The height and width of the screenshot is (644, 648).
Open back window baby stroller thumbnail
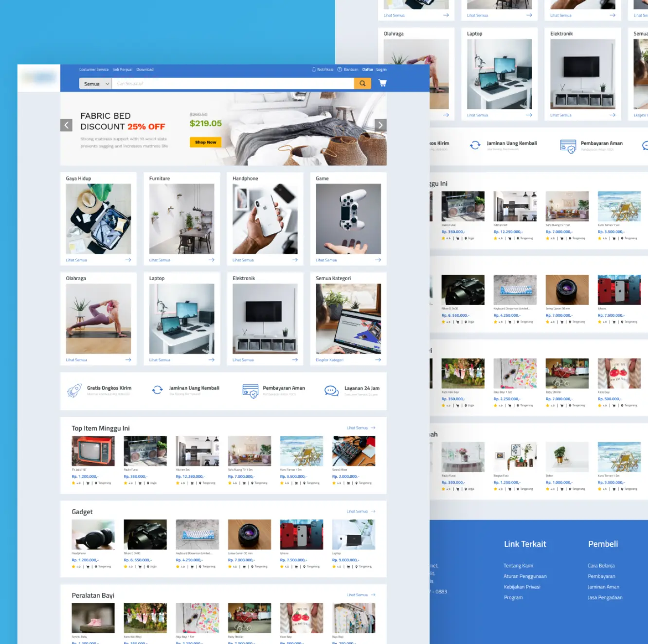click(567, 374)
